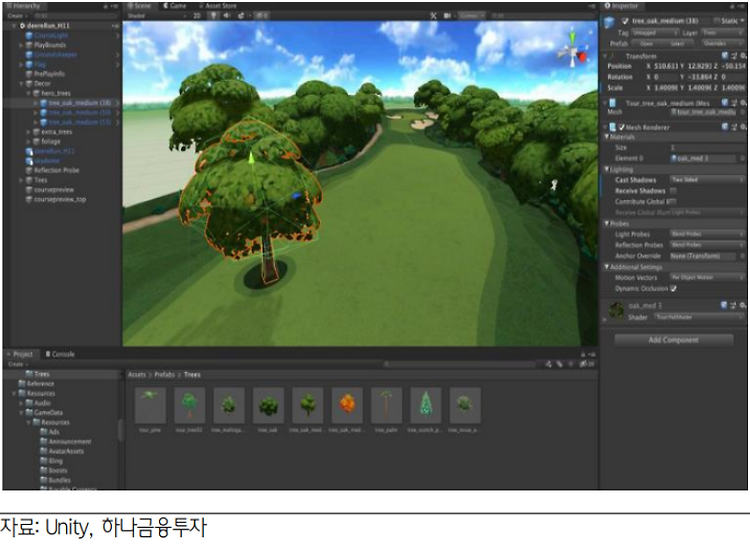Screen dimensions: 750x545
Task: Collapse the Lighting section
Action: point(606,170)
